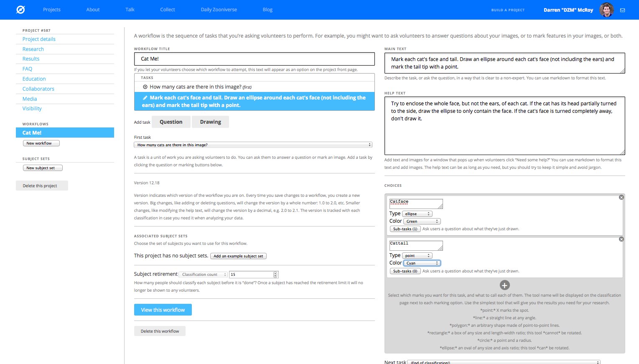Remove the Cattail choice with X icon
This screenshot has width=639, height=364.
[621, 239]
